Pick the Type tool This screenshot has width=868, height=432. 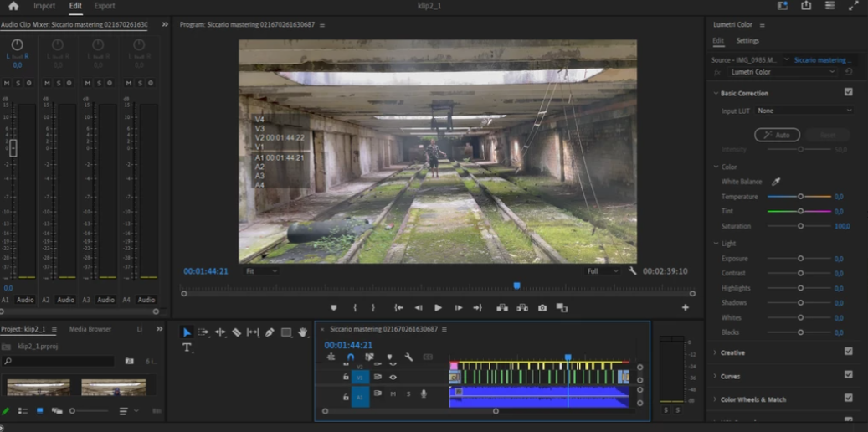click(x=187, y=347)
